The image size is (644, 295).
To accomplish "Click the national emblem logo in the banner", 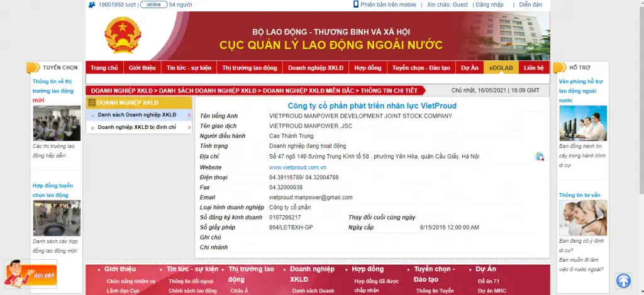I will click(123, 35).
